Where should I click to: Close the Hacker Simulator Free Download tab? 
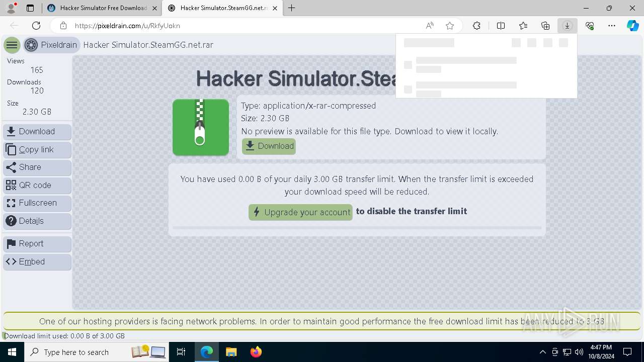155,8
